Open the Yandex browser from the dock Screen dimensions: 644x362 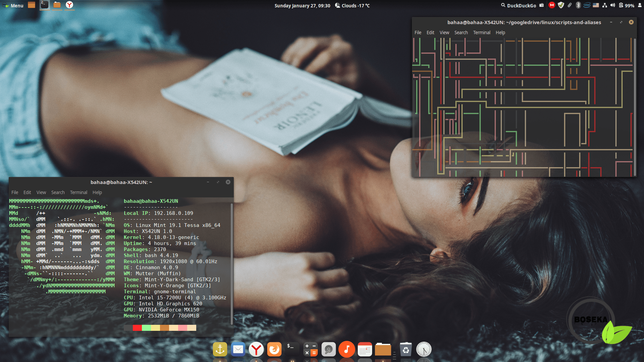[256, 350]
